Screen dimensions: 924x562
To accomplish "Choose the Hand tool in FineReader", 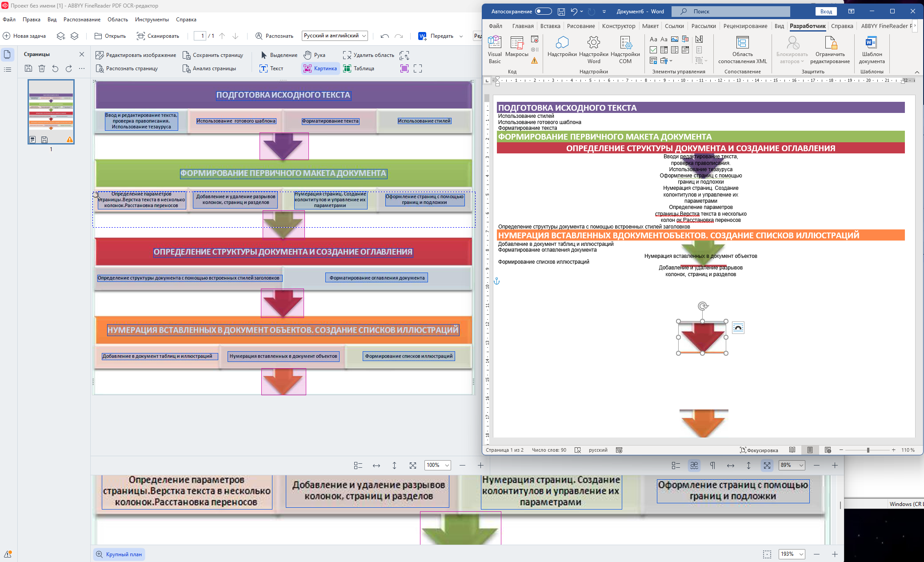I will point(314,55).
